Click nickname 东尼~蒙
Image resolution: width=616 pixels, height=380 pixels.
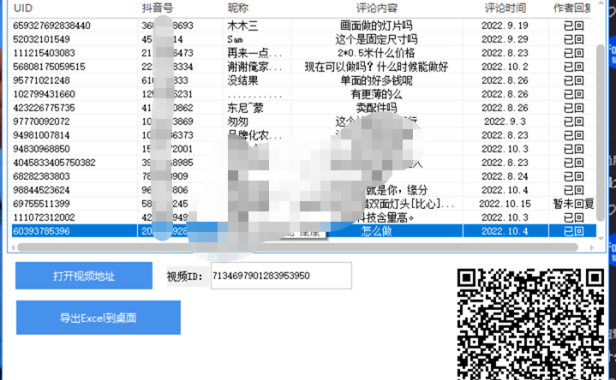(245, 108)
